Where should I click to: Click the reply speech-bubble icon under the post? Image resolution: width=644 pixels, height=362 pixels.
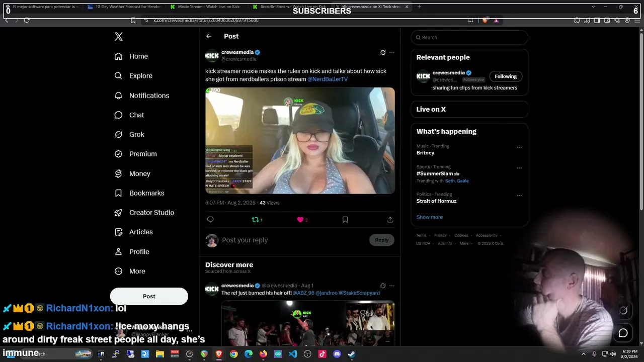click(x=210, y=220)
